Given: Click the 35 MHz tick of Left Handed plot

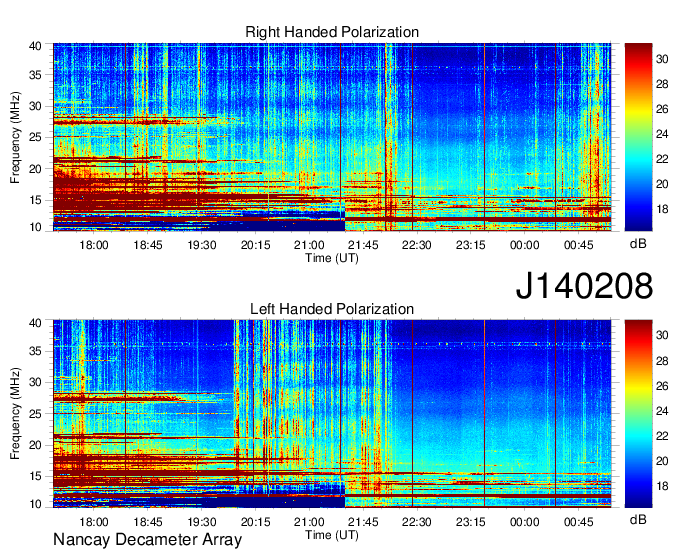Looking at the screenshot, I should (35, 351).
